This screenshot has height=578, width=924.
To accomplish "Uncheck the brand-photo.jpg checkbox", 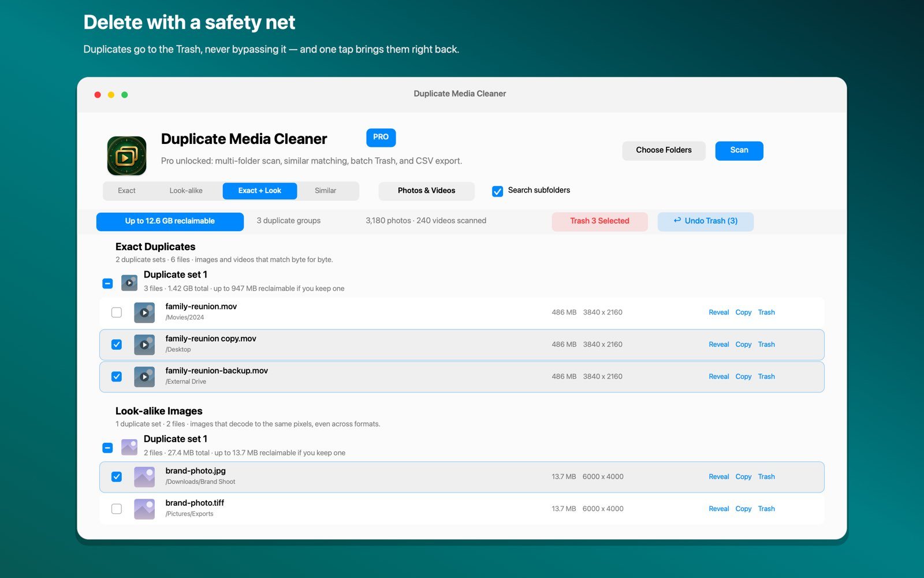I will click(117, 477).
